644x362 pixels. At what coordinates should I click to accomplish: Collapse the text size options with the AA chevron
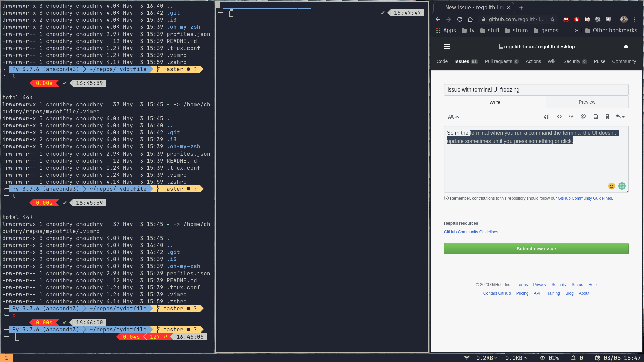(x=457, y=117)
